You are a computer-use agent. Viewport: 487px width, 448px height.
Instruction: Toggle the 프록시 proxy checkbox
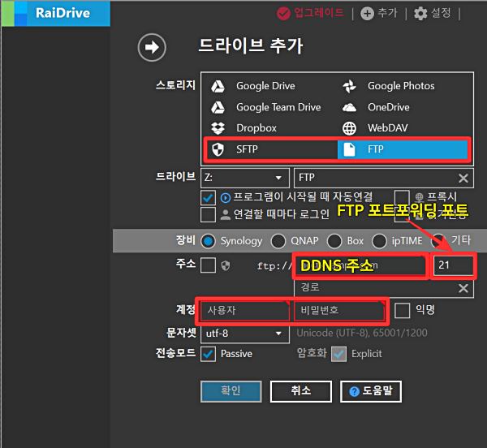tap(402, 198)
